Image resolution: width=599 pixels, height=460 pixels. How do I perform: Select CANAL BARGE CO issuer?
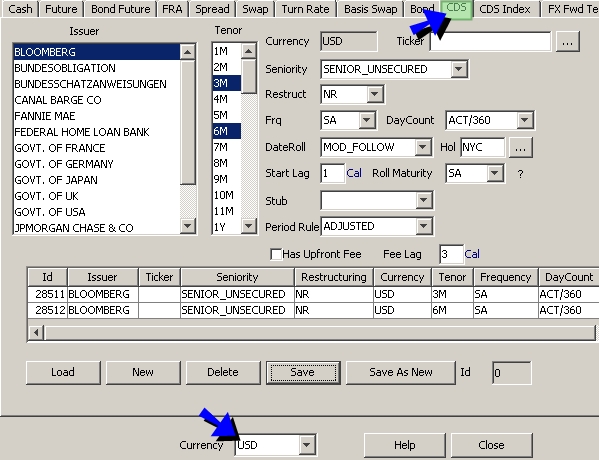click(96, 100)
